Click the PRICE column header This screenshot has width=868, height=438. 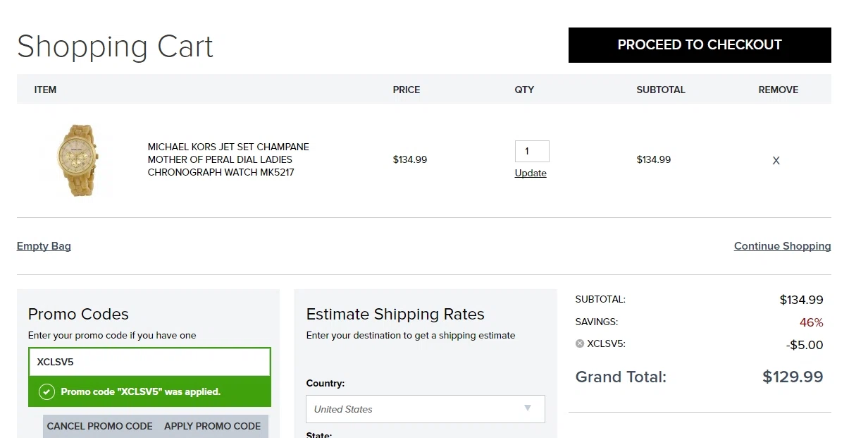pos(407,90)
